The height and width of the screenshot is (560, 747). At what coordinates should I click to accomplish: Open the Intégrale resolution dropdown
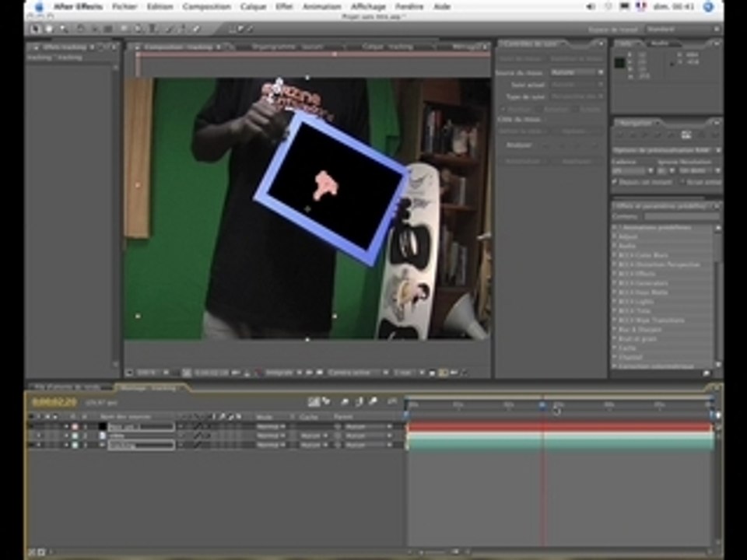(x=283, y=373)
